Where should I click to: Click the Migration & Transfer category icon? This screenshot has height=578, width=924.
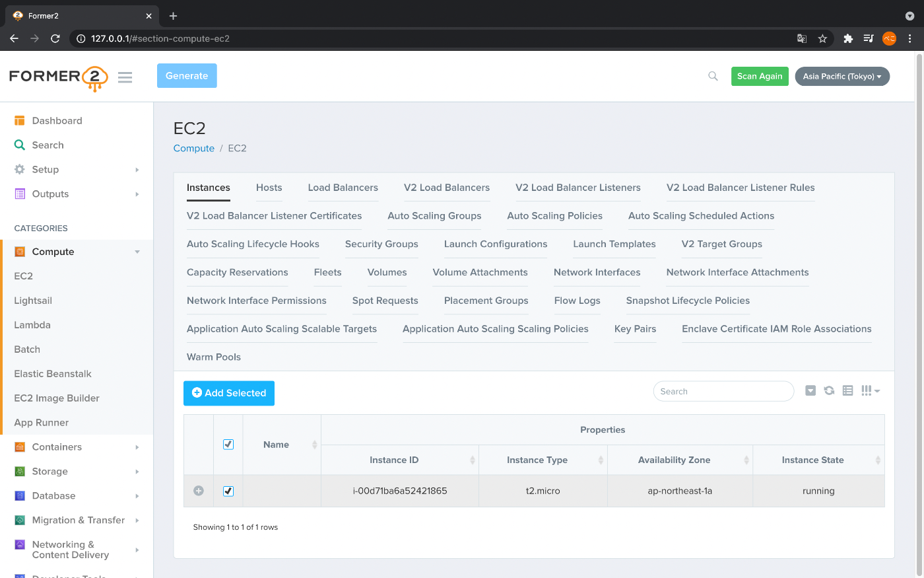[20, 521]
